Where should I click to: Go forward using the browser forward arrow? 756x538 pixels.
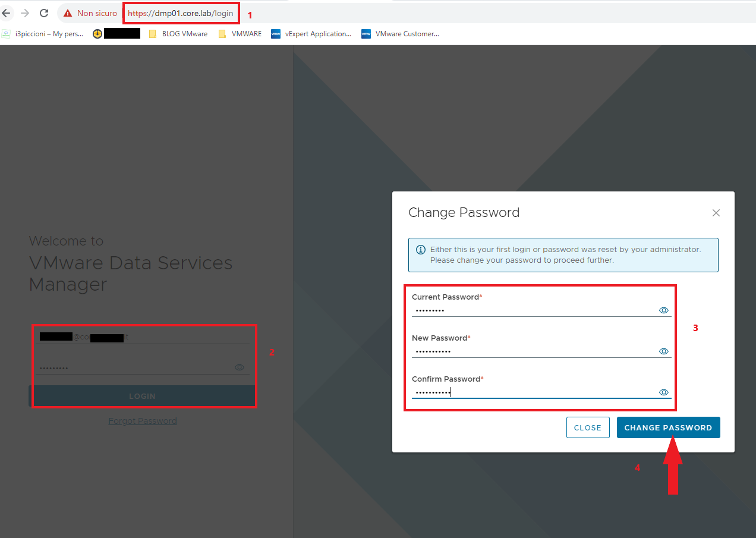pyautogui.click(x=25, y=13)
